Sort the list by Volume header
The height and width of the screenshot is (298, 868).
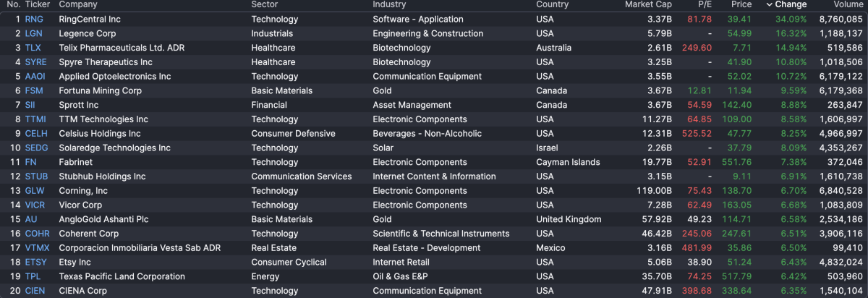[x=848, y=4]
